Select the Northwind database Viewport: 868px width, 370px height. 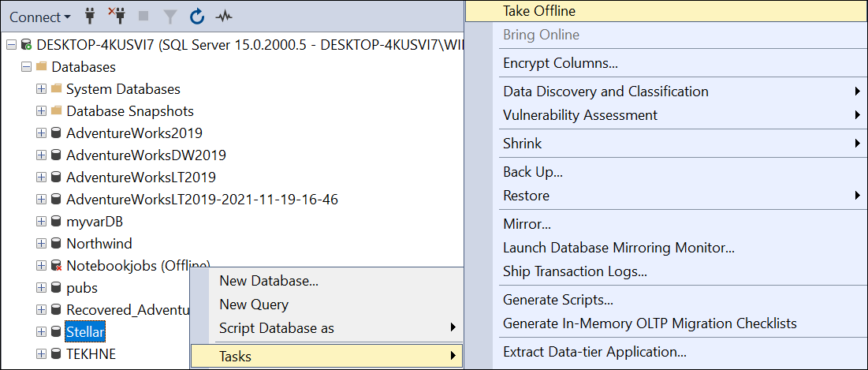point(99,244)
